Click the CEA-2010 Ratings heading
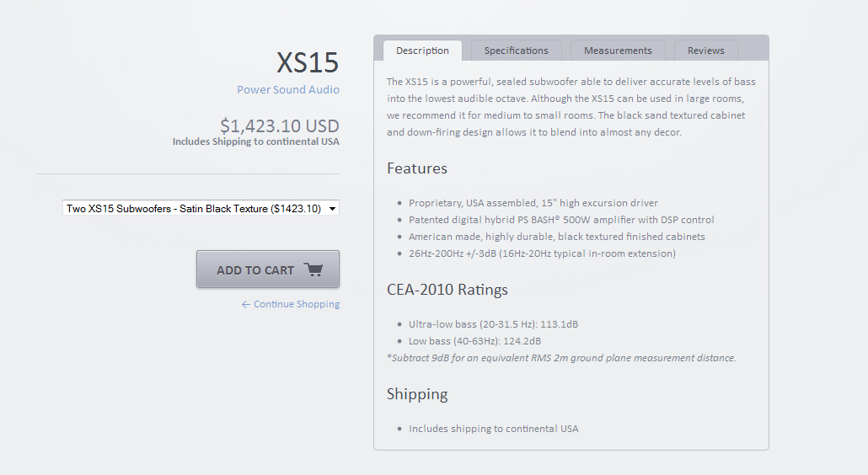868x475 pixels. [x=447, y=289]
